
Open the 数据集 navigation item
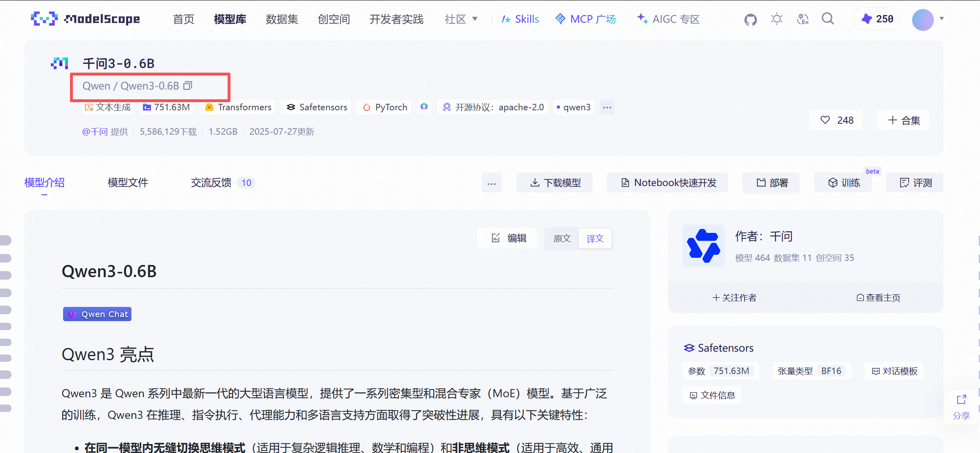[282, 19]
